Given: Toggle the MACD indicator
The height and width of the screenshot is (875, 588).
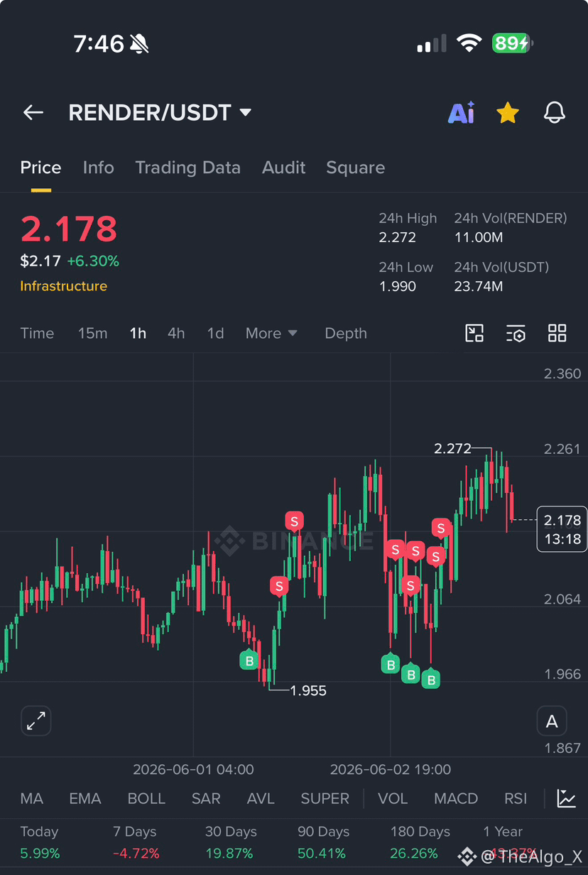Looking at the screenshot, I should (456, 798).
